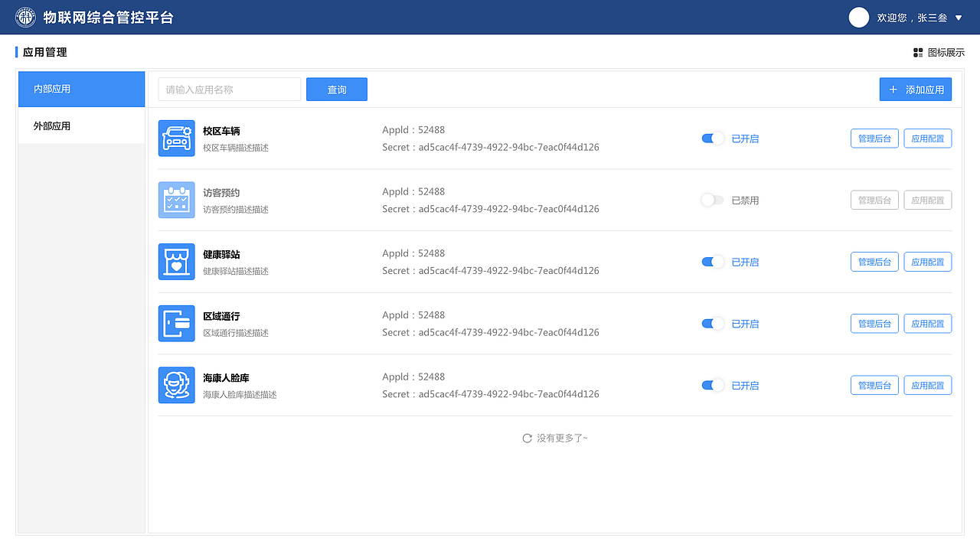The image size is (980, 551).
Task: Click the 健康驿站 app name
Action: pyautogui.click(x=221, y=254)
